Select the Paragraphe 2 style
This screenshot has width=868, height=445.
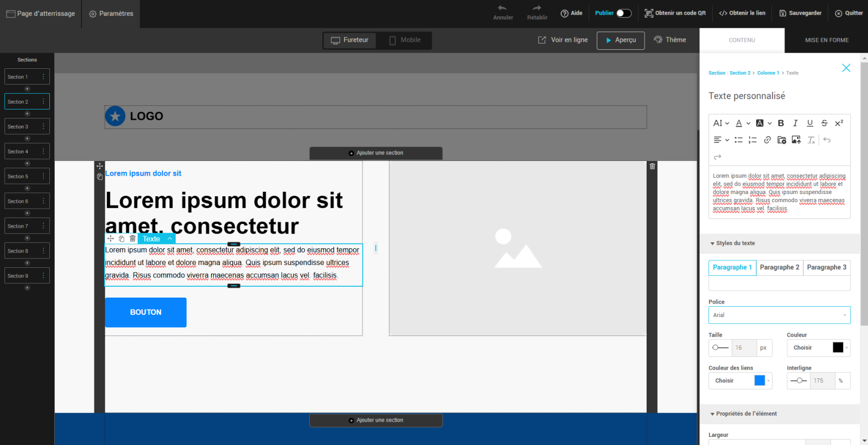779,267
